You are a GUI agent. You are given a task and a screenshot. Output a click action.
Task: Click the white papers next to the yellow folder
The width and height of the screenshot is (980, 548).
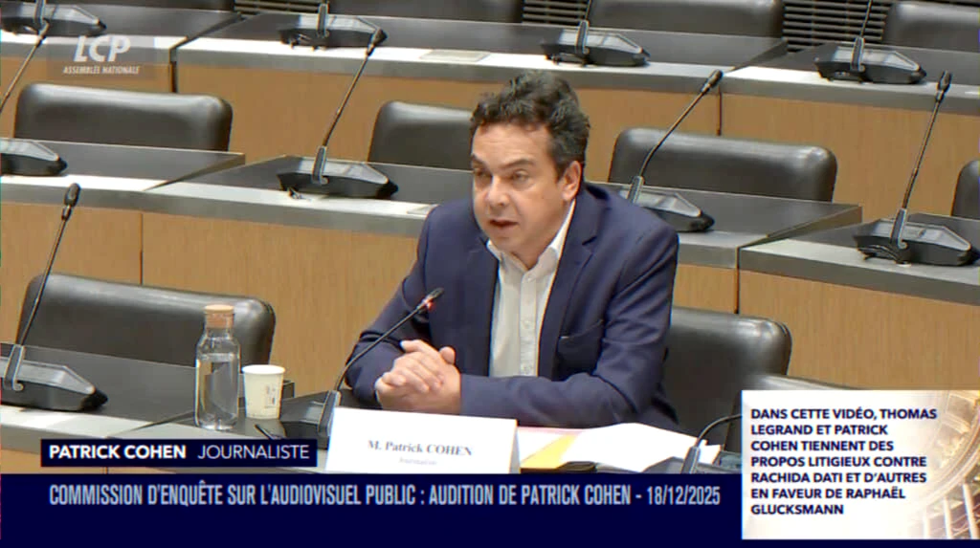pos(632,445)
